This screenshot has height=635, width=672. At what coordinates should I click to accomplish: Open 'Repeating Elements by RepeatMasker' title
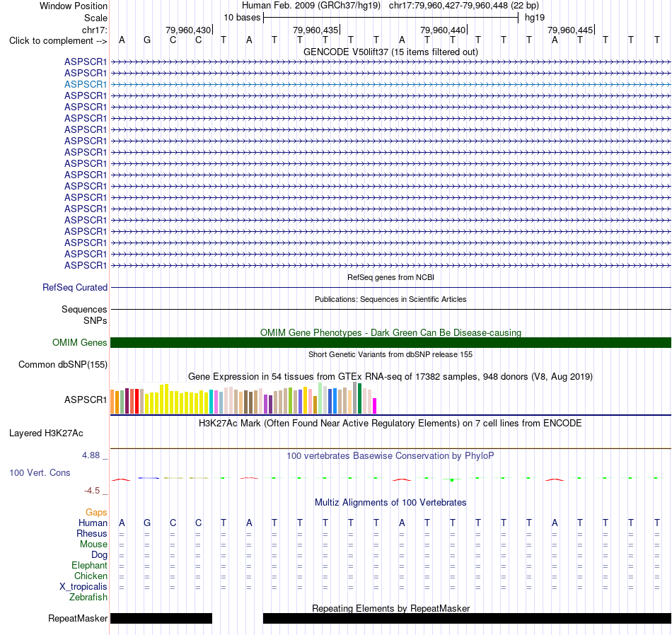point(390,608)
